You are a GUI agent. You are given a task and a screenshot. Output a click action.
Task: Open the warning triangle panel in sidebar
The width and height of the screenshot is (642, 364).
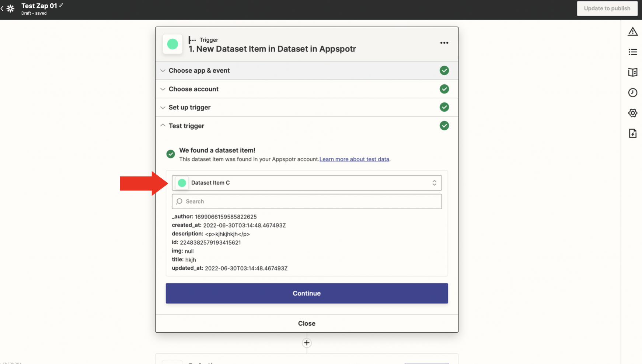[x=632, y=32]
